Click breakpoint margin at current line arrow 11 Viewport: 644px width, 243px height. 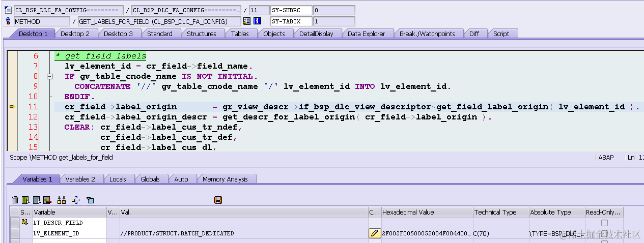13,107
